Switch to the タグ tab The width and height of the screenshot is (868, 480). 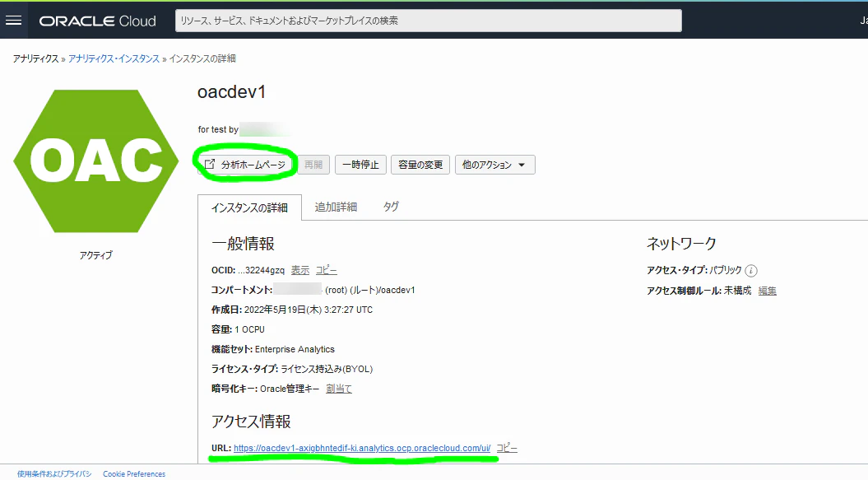point(391,207)
